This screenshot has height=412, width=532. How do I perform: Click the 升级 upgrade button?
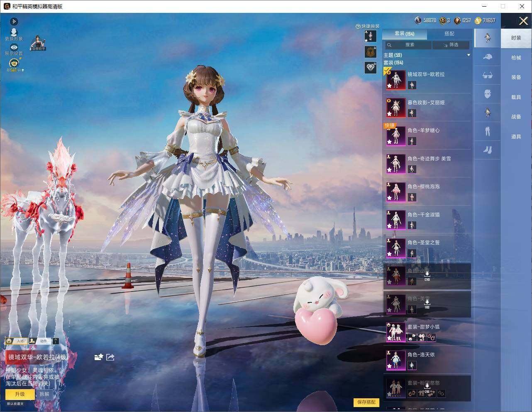point(20,394)
